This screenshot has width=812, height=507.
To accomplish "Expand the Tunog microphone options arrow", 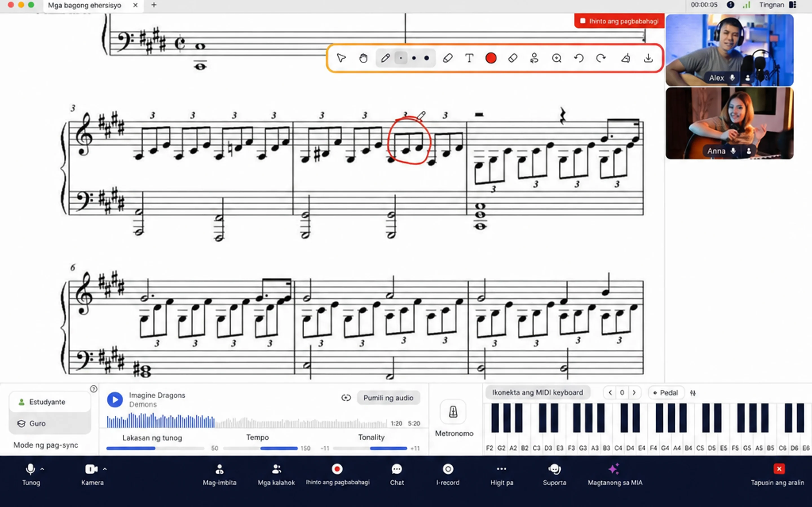I will tap(42, 469).
